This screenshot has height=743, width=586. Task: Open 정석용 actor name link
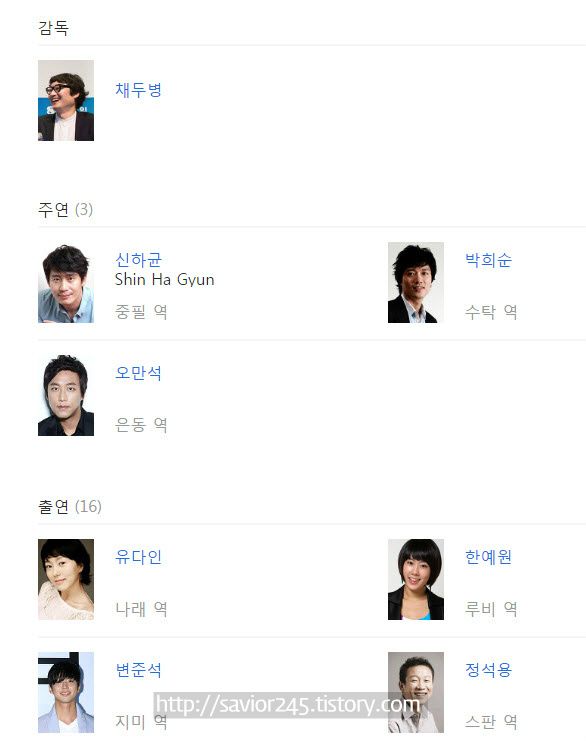click(x=488, y=670)
